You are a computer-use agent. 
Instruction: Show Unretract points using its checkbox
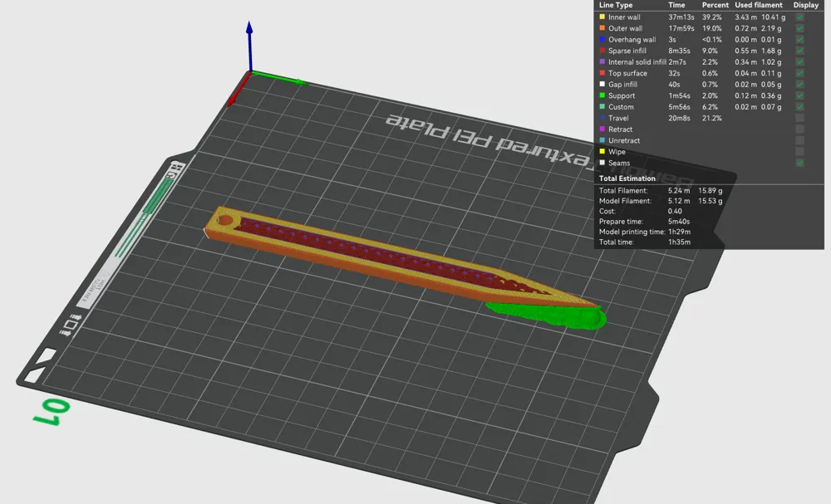point(799,140)
